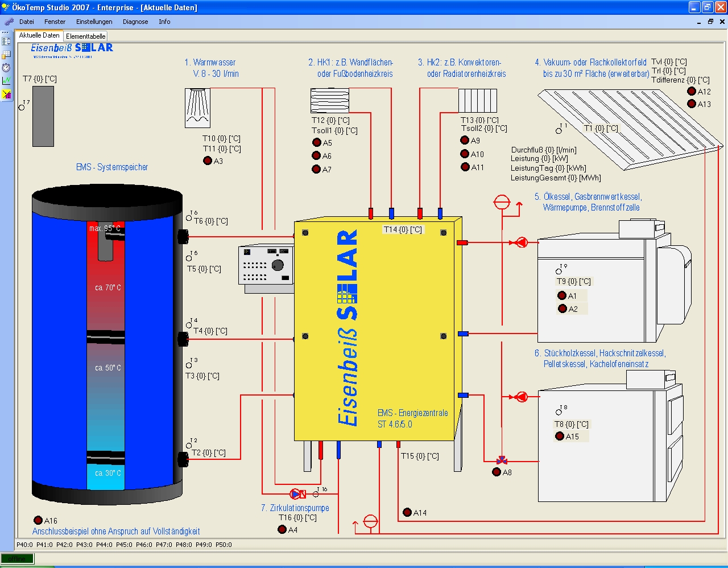Click the green offline status indicator
Viewport: 728px width, 568px height.
[x=18, y=559]
